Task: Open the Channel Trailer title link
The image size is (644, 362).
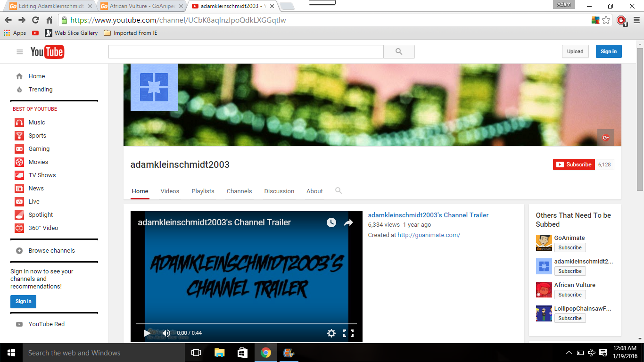Action: click(428, 215)
